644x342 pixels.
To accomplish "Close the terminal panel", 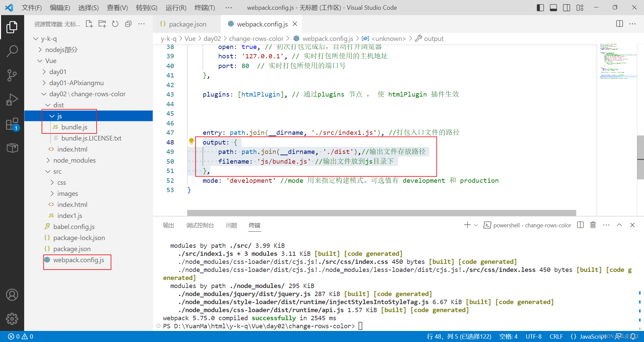I will coord(632,225).
